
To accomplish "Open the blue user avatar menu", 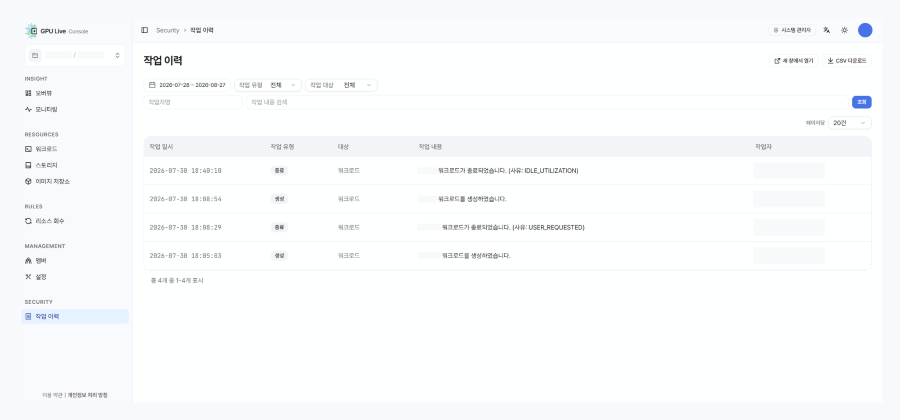I will pyautogui.click(x=865, y=30).
